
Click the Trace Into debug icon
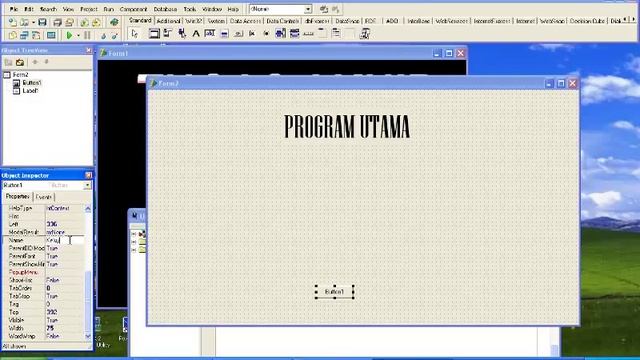103,36
